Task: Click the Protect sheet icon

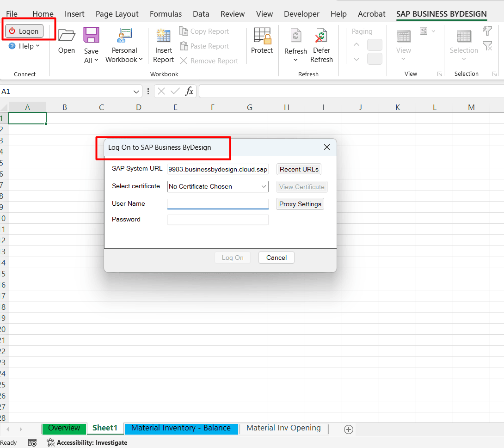Action: coord(262,36)
